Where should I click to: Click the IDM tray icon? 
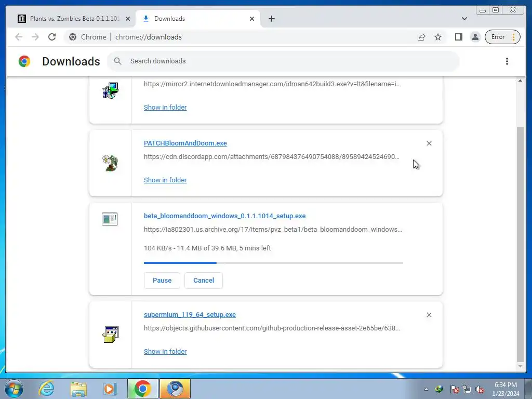tap(440, 389)
